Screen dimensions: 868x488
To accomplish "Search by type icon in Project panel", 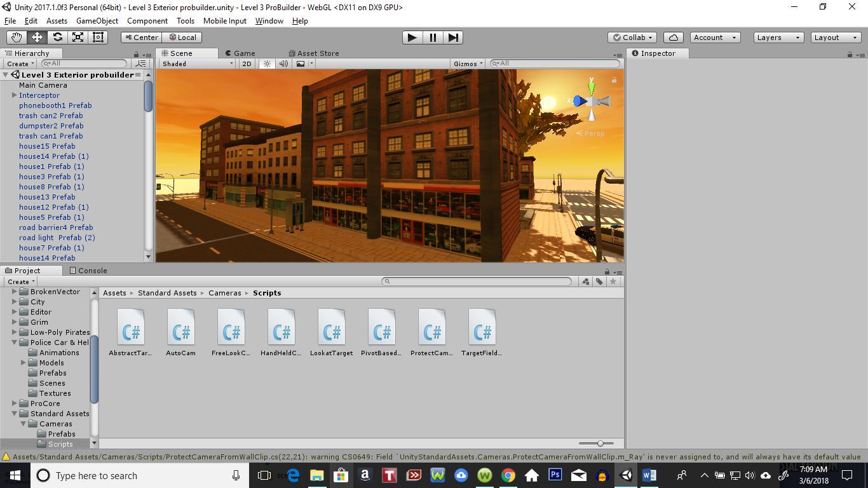I will click(x=585, y=281).
